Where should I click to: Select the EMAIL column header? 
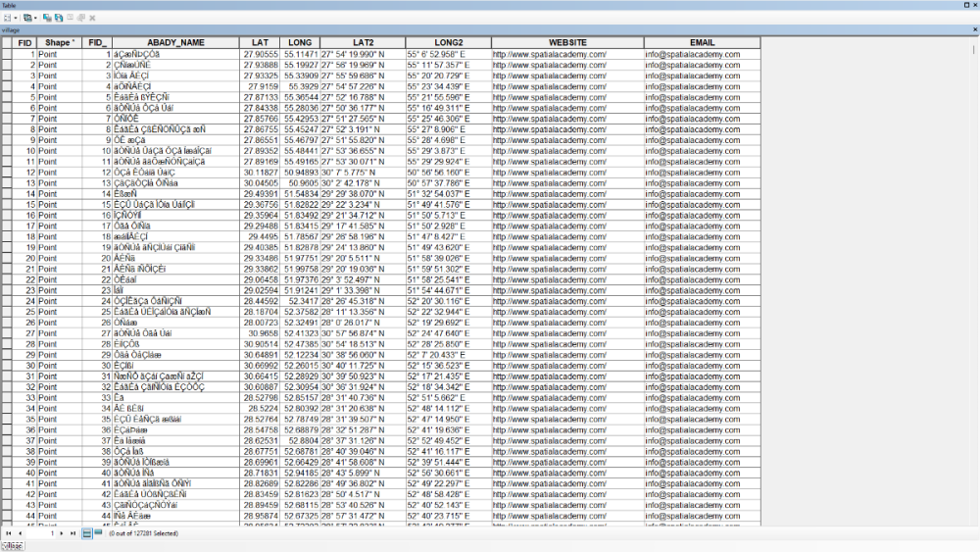[703, 42]
